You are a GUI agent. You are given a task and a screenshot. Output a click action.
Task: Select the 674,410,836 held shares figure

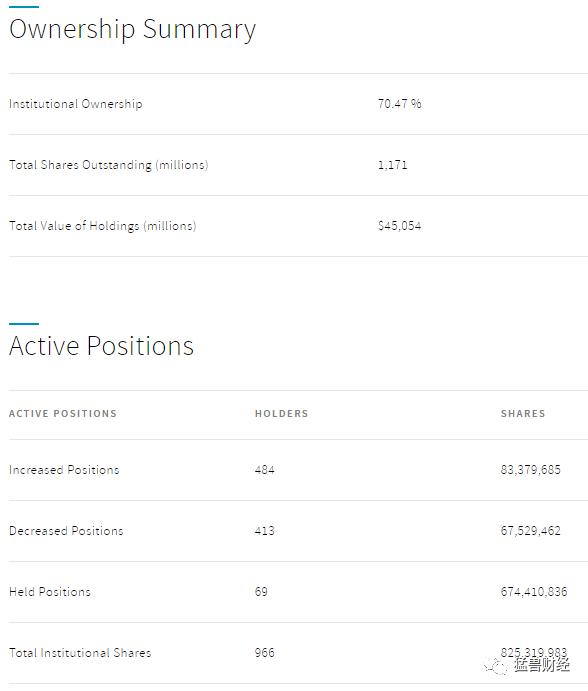click(x=534, y=592)
